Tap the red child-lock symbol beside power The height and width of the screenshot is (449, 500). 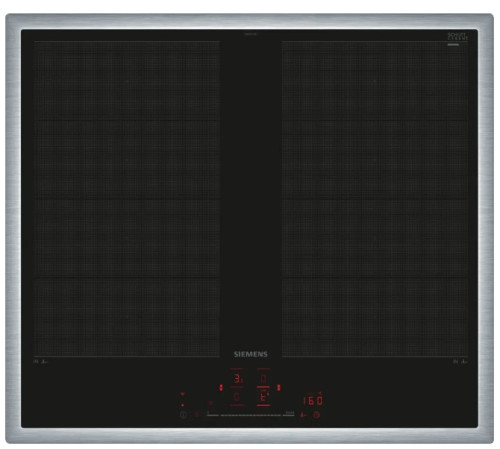[197, 415]
